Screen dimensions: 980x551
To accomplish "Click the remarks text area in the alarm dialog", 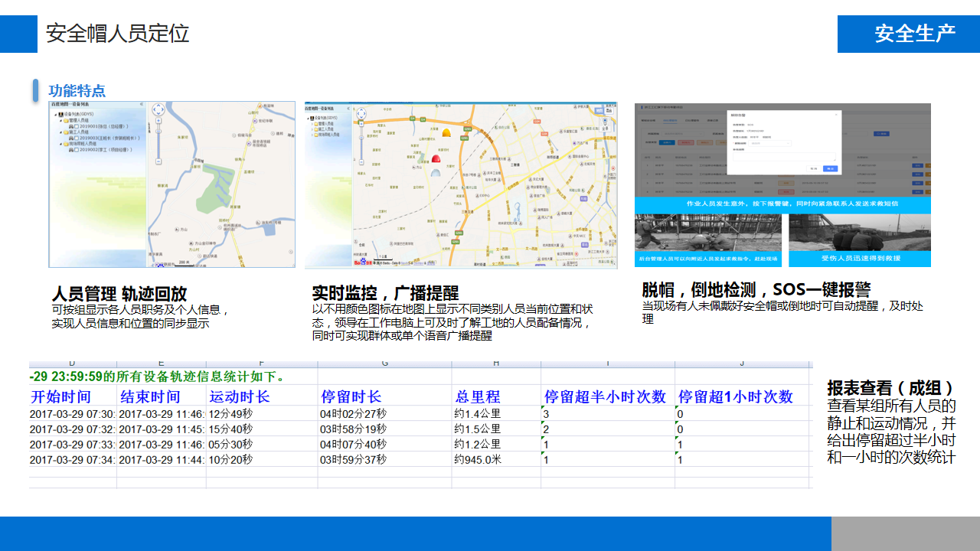I will click(x=783, y=156).
